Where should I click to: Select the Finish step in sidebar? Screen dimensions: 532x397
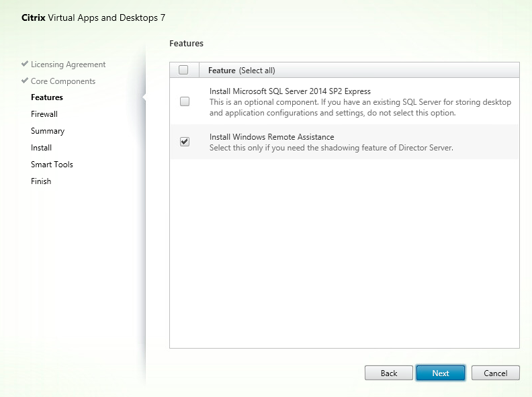tap(41, 181)
